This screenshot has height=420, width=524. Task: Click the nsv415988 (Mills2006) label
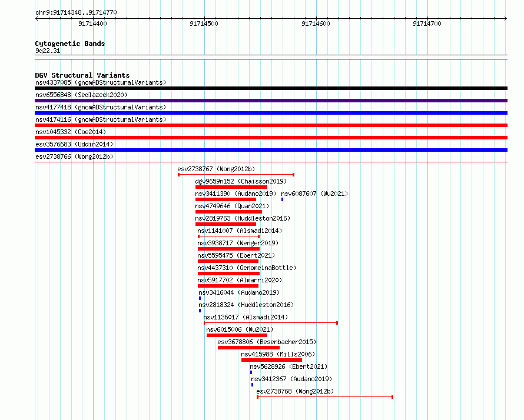point(278,354)
